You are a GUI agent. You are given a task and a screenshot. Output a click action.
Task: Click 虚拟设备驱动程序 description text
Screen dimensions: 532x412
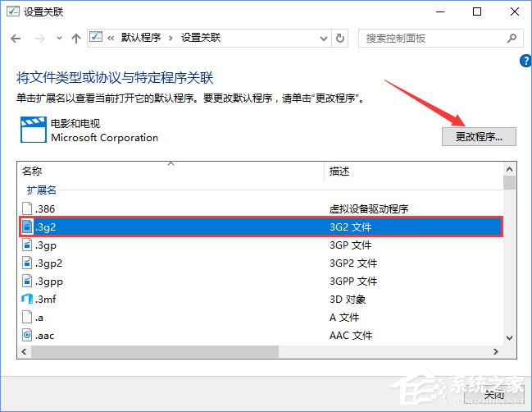pos(369,208)
